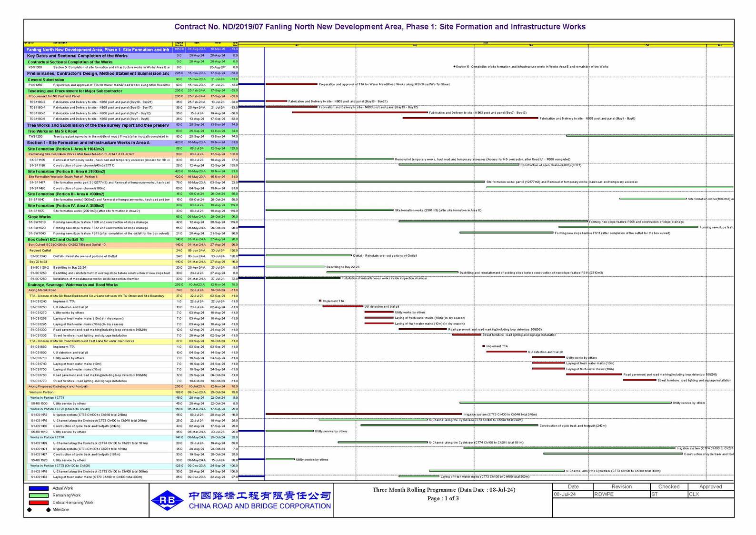Click the Checked column header in title block
Viewport: 756px width, 535px height.
(668, 486)
